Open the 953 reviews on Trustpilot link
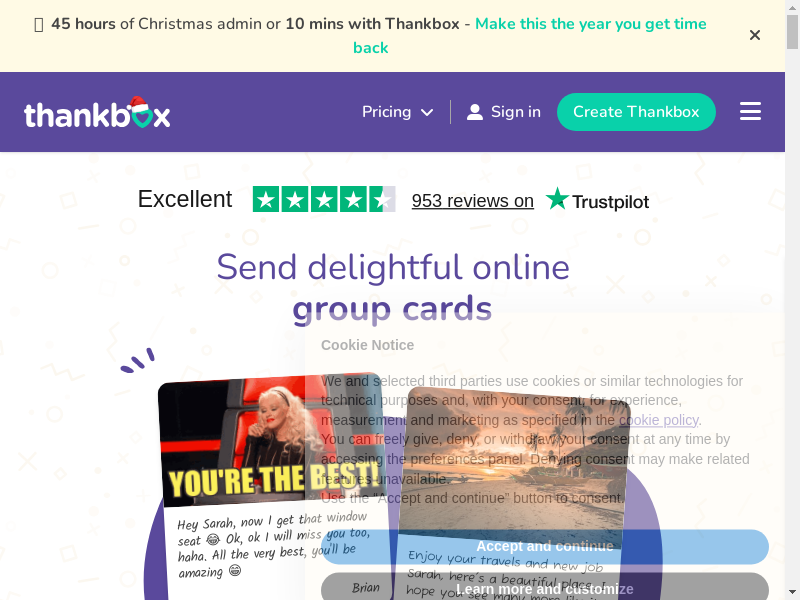800x600 pixels. pos(472,201)
